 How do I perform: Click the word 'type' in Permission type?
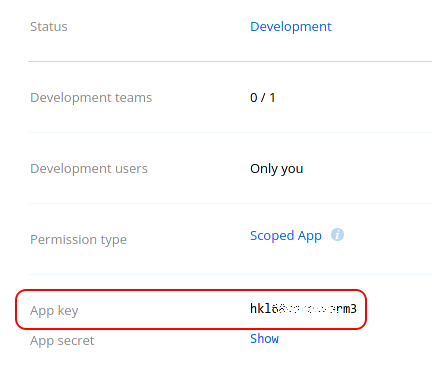point(114,240)
